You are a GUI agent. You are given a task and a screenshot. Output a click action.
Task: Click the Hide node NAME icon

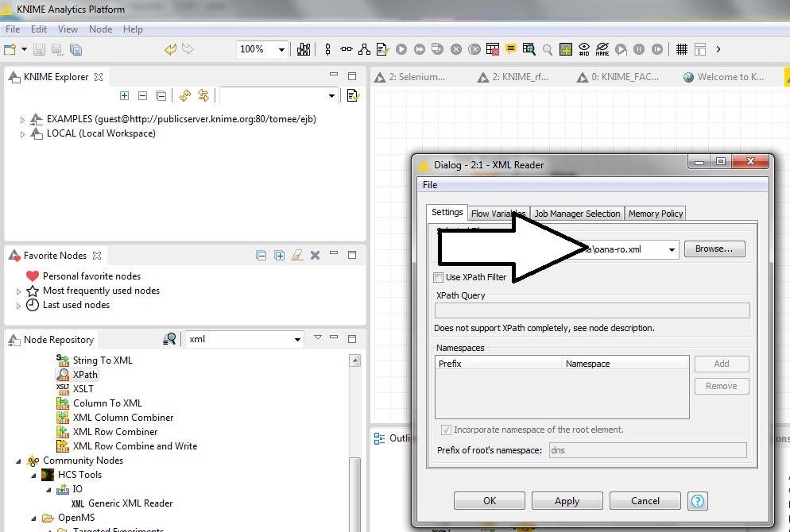[602, 49]
